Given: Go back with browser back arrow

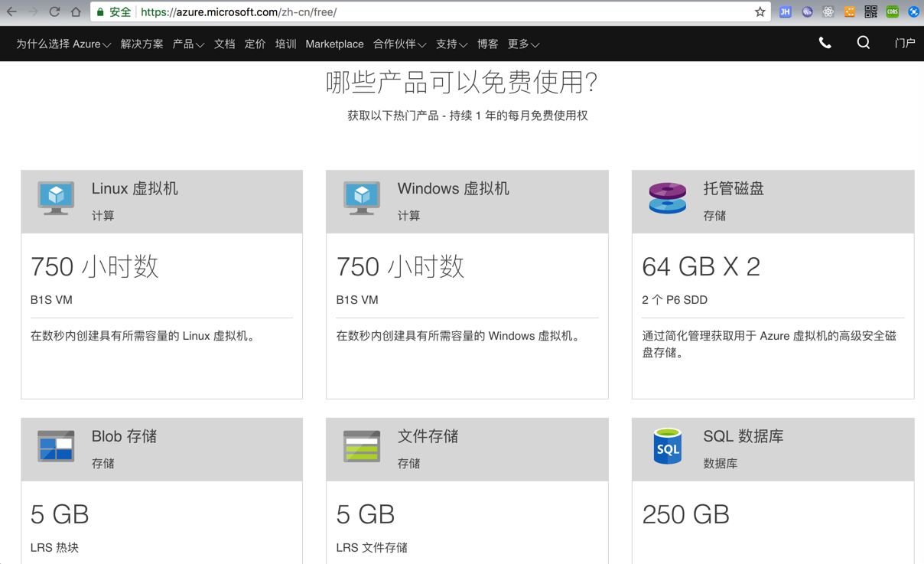Looking at the screenshot, I should [11, 11].
